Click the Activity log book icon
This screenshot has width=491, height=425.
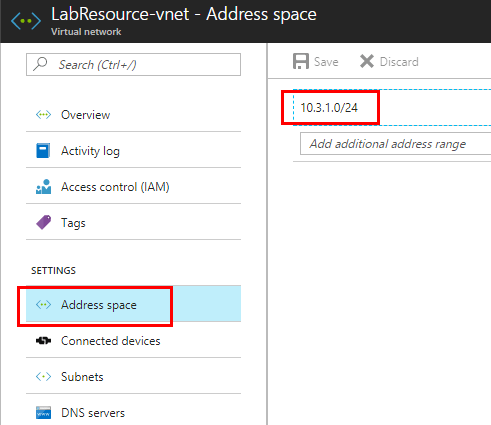pos(43,151)
